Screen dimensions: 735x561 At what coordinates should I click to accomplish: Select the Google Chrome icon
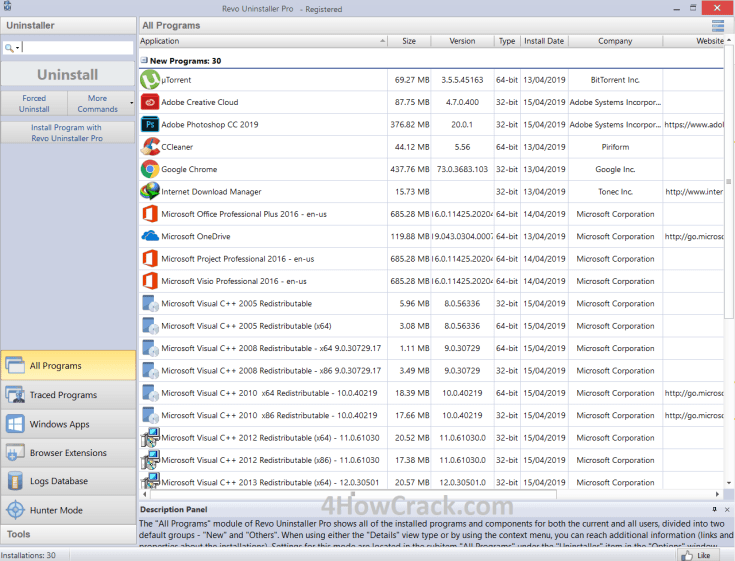click(x=150, y=169)
